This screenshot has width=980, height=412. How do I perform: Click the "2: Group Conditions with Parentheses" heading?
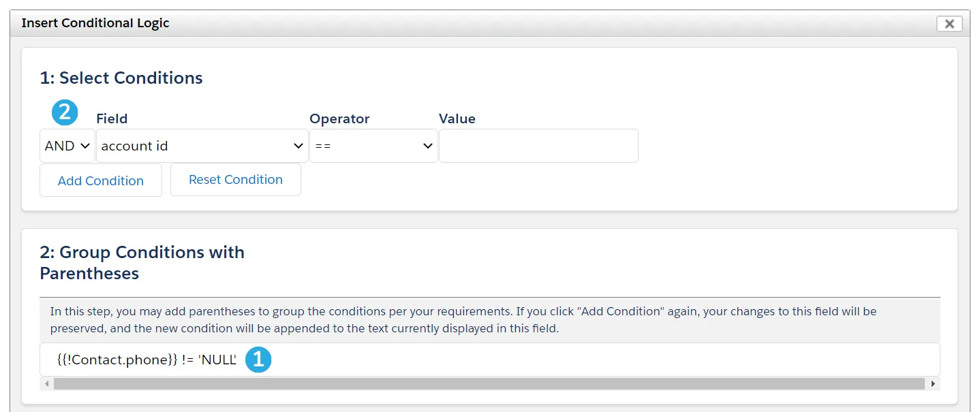(142, 263)
